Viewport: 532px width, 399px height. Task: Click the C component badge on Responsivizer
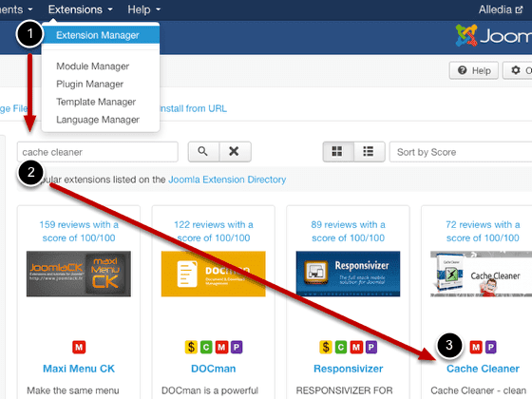point(341,347)
